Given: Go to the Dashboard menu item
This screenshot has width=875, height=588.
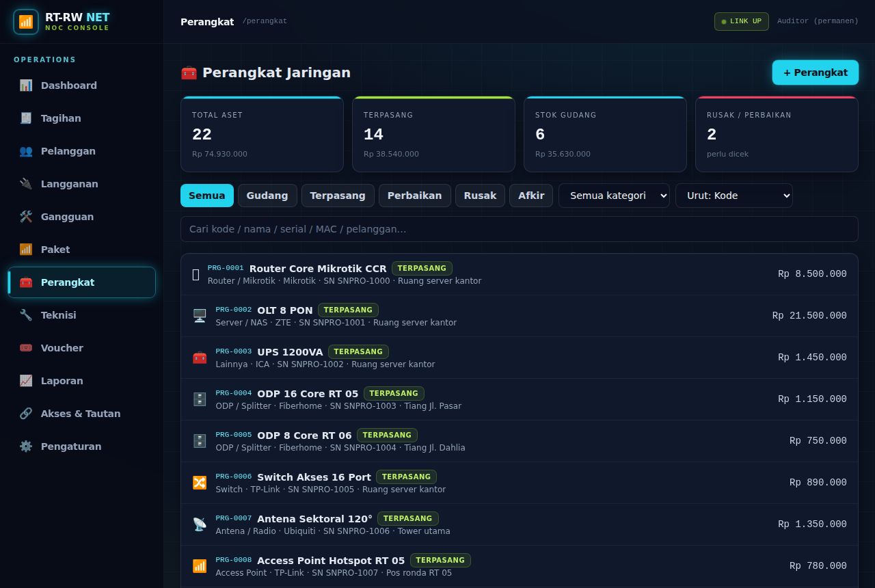Looking at the screenshot, I should click(82, 85).
